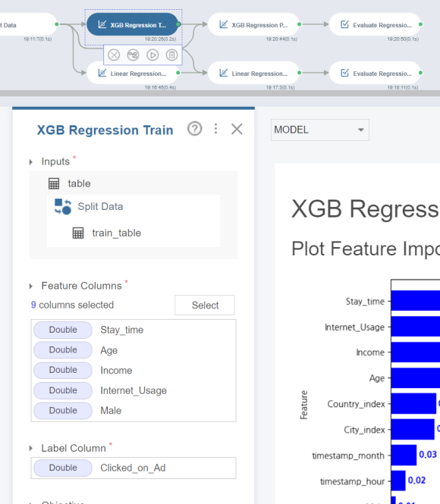The image size is (440, 504).
Task: Click the Internet_Usage bar in the chart
Action: (416, 327)
